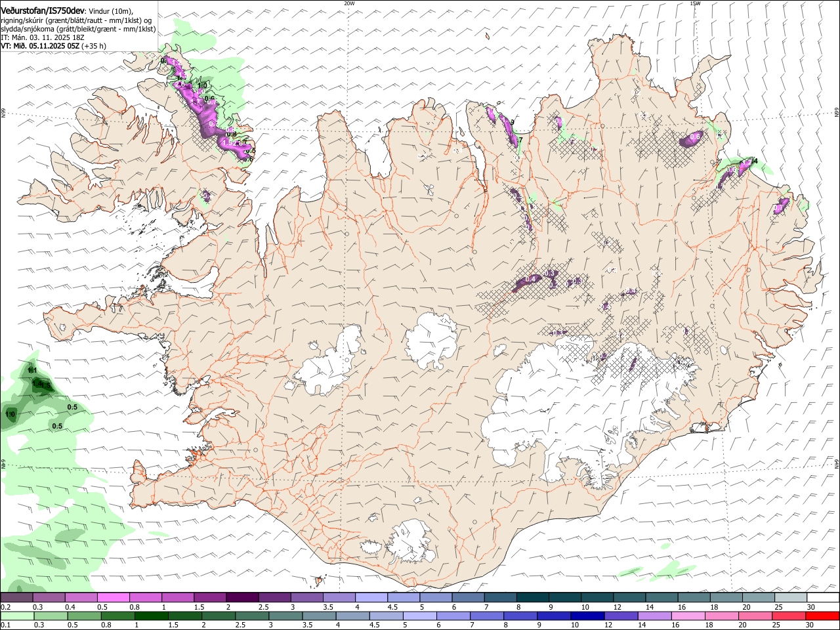This screenshot has width=840, height=630.
Task: Click the 15W longitude label
Action: pos(695,3)
